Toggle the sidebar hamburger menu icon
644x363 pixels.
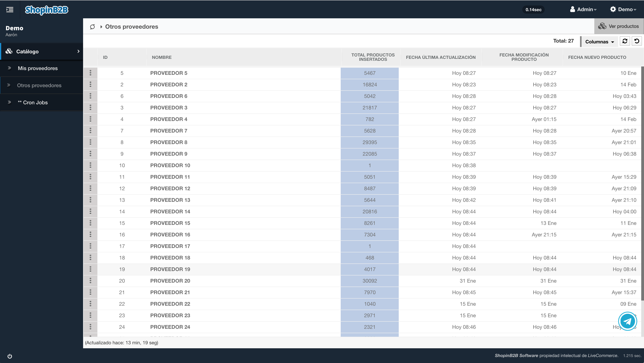pos(10,10)
